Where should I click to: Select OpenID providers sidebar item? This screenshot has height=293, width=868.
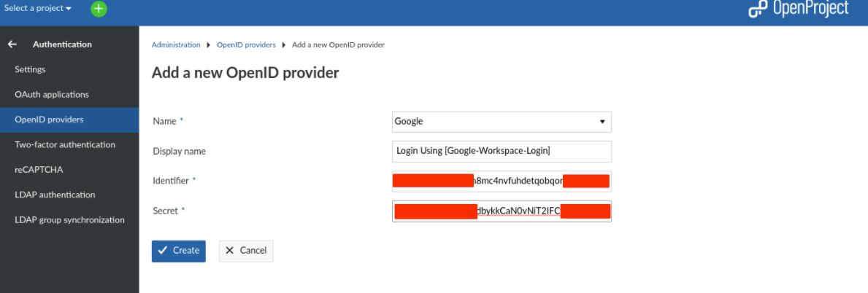point(49,120)
